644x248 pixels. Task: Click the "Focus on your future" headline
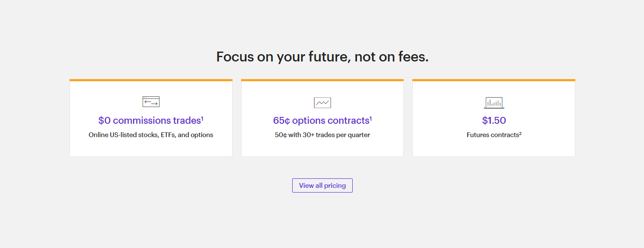tap(322, 57)
